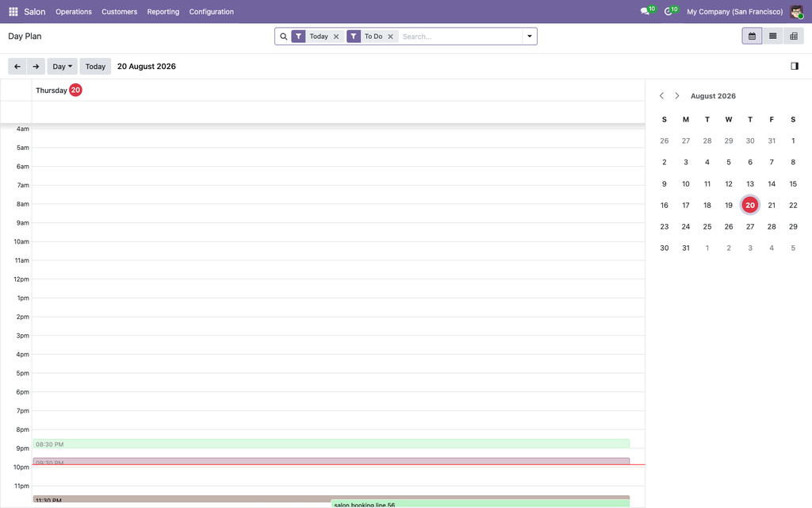Select August 22 in mini calendar
The image size is (812, 508).
(793, 206)
